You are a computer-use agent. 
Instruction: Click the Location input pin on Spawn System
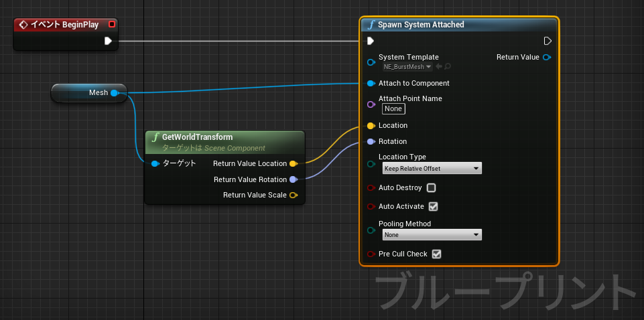(x=371, y=126)
